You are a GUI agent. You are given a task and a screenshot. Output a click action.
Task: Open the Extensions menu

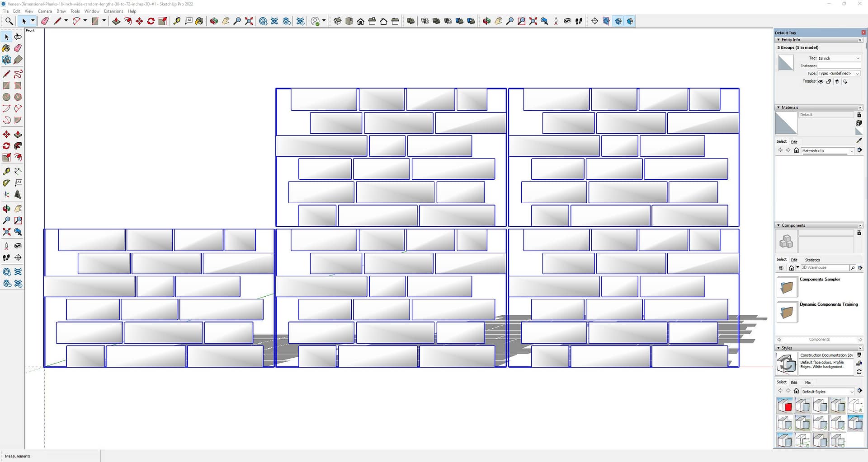113,11
